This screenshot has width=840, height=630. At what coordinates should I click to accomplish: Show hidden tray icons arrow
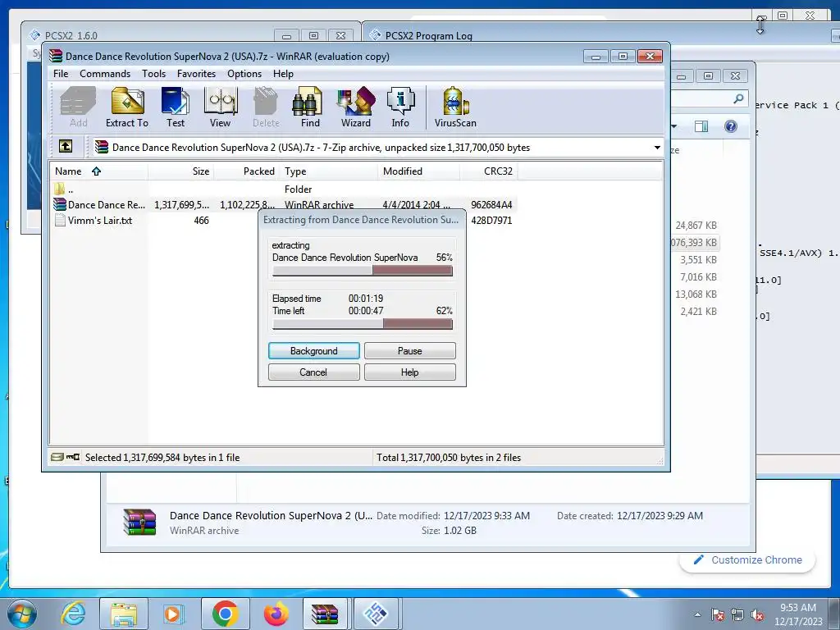[697, 615]
